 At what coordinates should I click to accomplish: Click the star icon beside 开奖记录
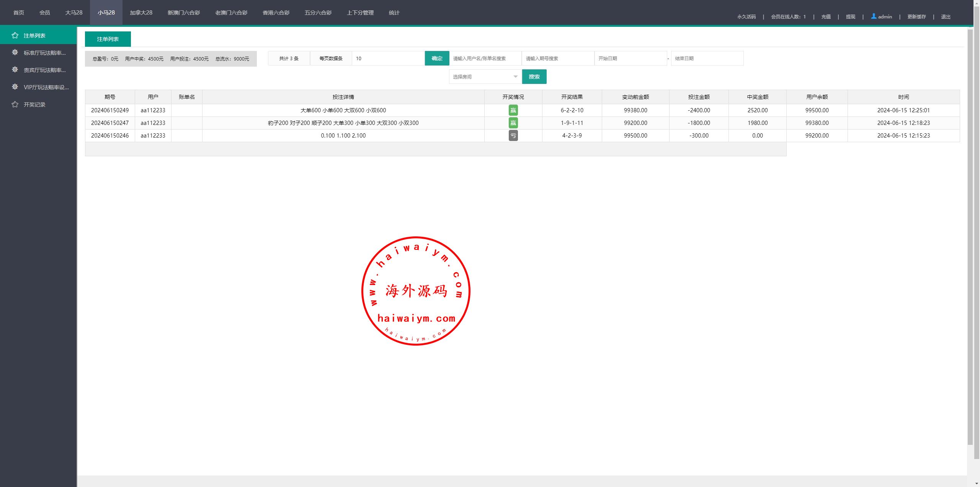[15, 104]
